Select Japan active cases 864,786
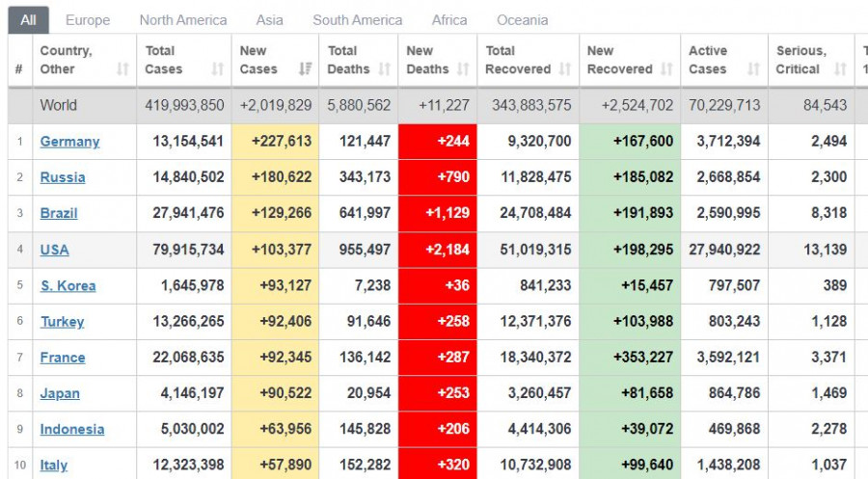The height and width of the screenshot is (479, 868). pyautogui.click(x=735, y=394)
